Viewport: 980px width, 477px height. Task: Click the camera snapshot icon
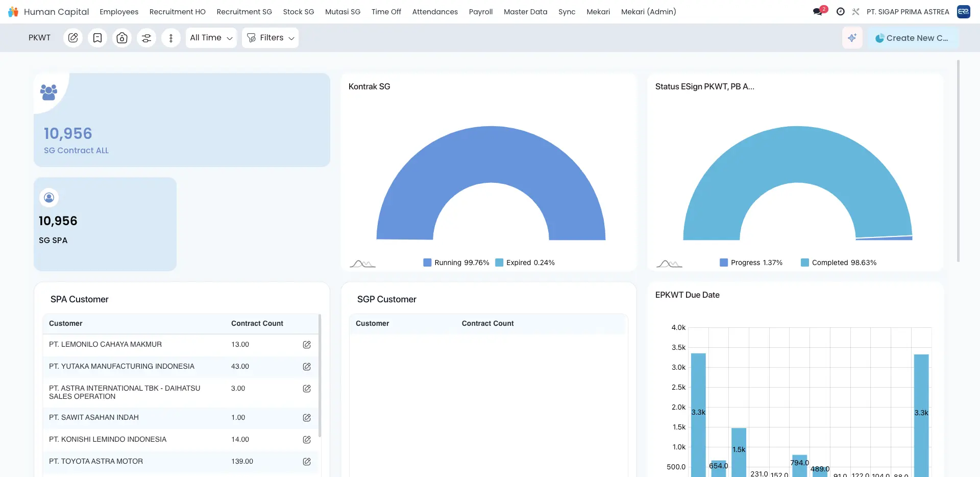point(122,38)
